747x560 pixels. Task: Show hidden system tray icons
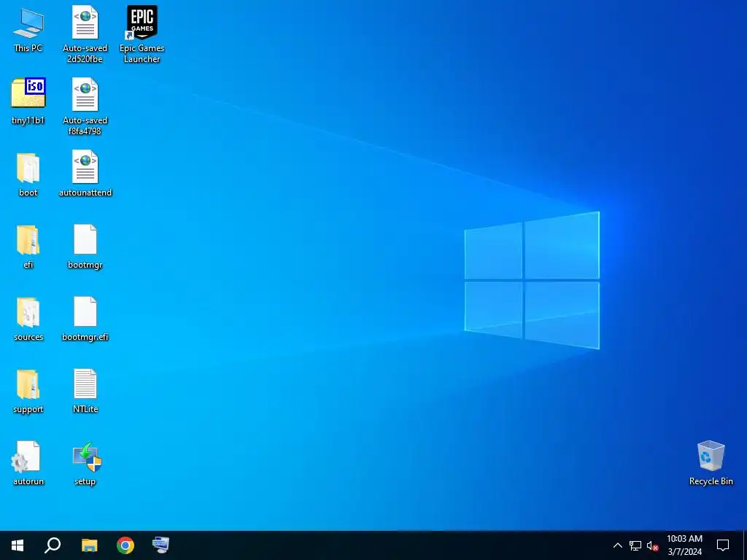tap(617, 545)
